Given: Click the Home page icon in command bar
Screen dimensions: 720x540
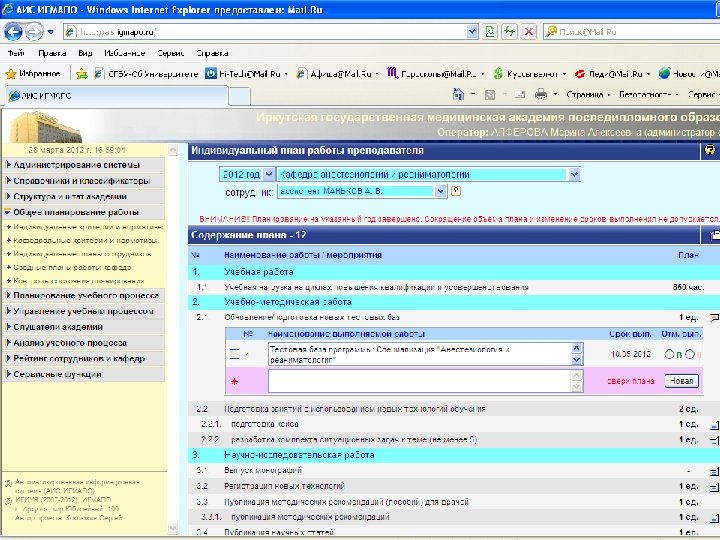Looking at the screenshot, I should click(x=458, y=94).
